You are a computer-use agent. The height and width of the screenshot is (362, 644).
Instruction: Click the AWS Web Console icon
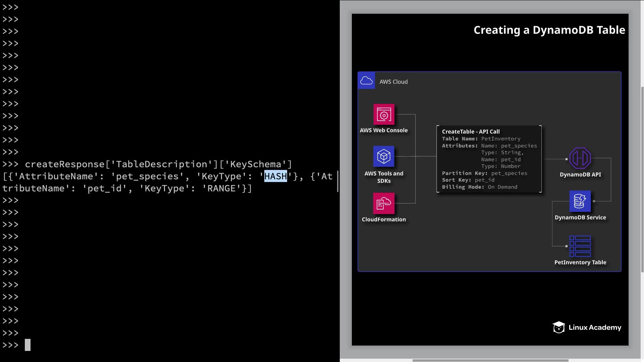pyautogui.click(x=384, y=115)
